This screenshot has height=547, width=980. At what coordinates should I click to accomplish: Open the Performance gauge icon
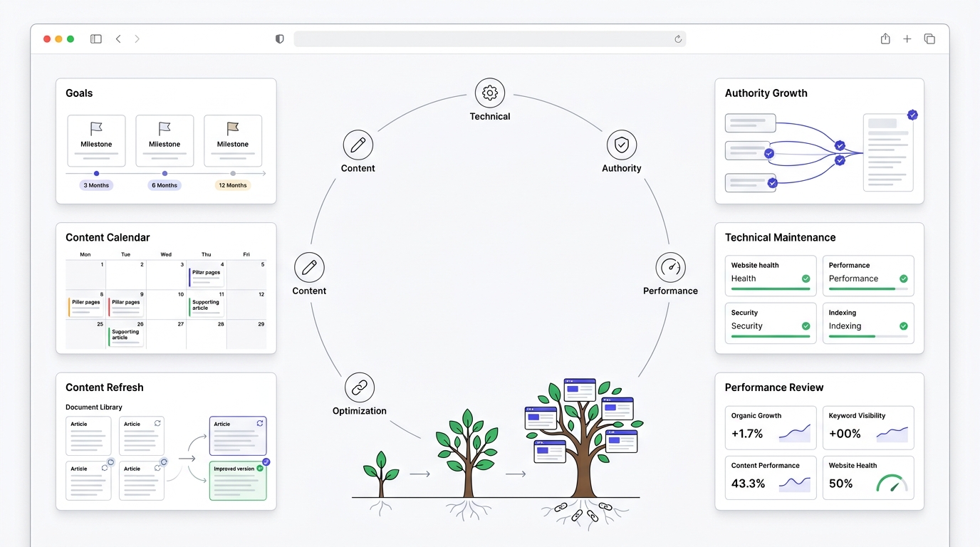(x=670, y=267)
